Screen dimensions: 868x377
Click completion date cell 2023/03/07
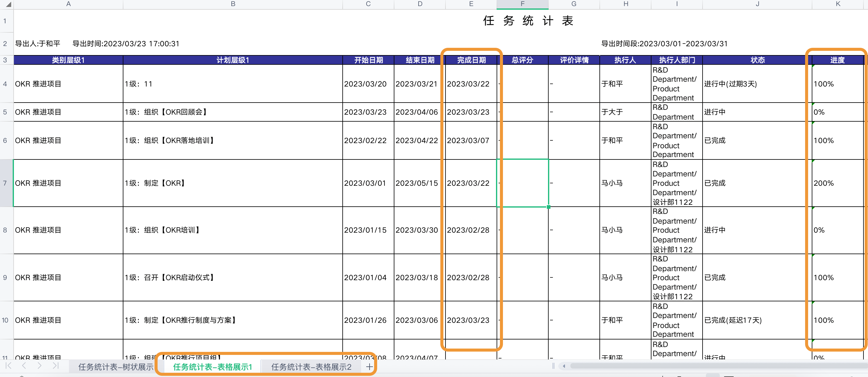[471, 140]
